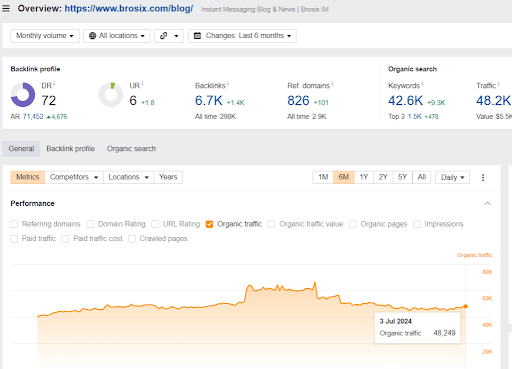
Task: Collapse the Performance section chevron
Action: 487,203
